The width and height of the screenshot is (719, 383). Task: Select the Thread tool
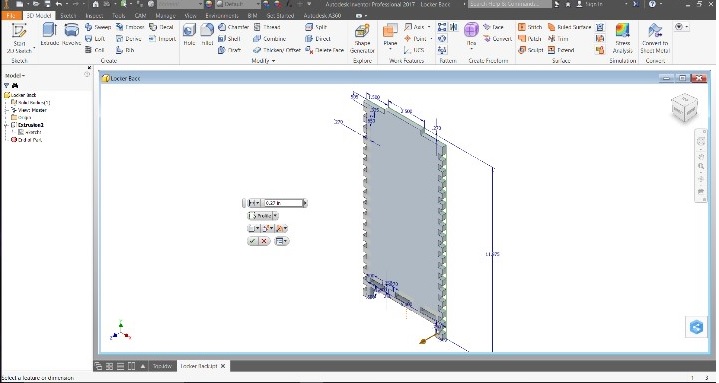(267, 27)
